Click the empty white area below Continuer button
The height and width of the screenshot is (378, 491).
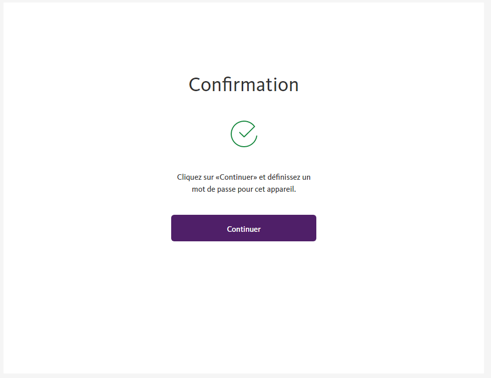[244, 300]
